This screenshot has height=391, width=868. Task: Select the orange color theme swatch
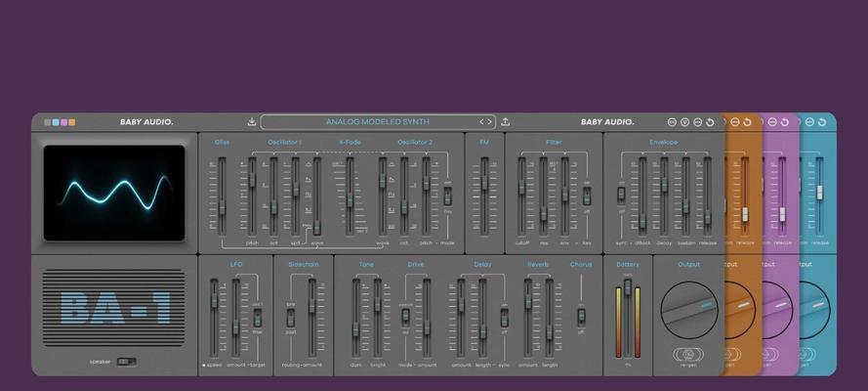(72, 122)
